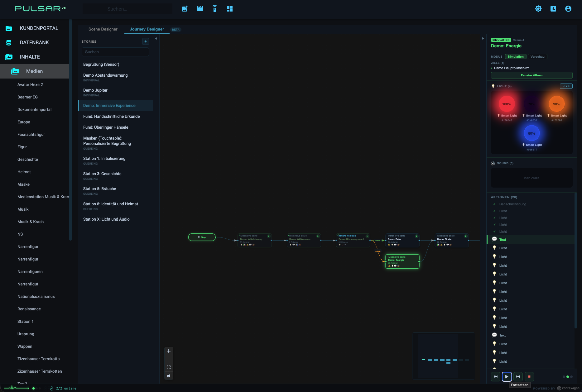
Task: Select Benachrichtigung in the actions list
Action: (x=513, y=204)
